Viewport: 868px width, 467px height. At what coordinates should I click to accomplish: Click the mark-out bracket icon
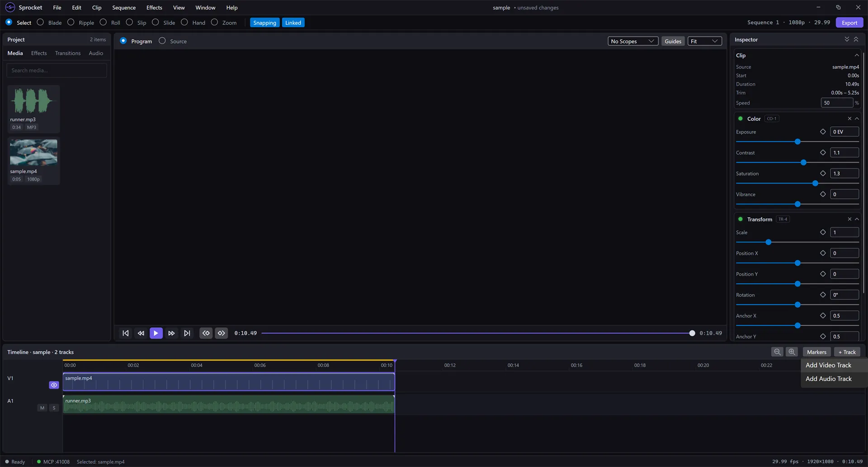222,333
